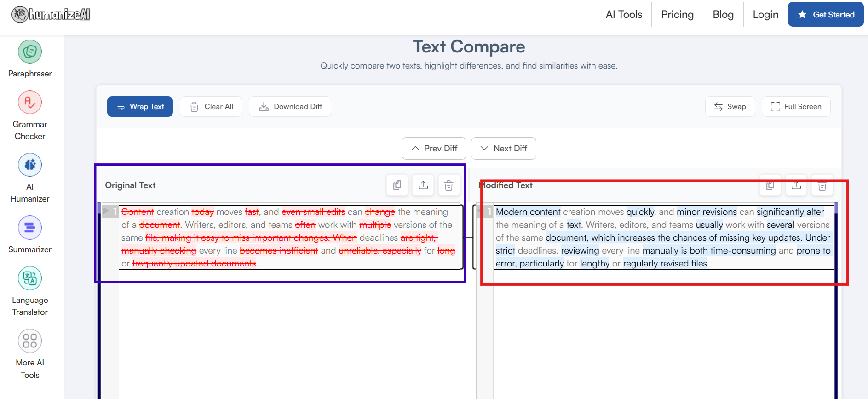Open the Summarizer sidebar icon

pos(30,227)
